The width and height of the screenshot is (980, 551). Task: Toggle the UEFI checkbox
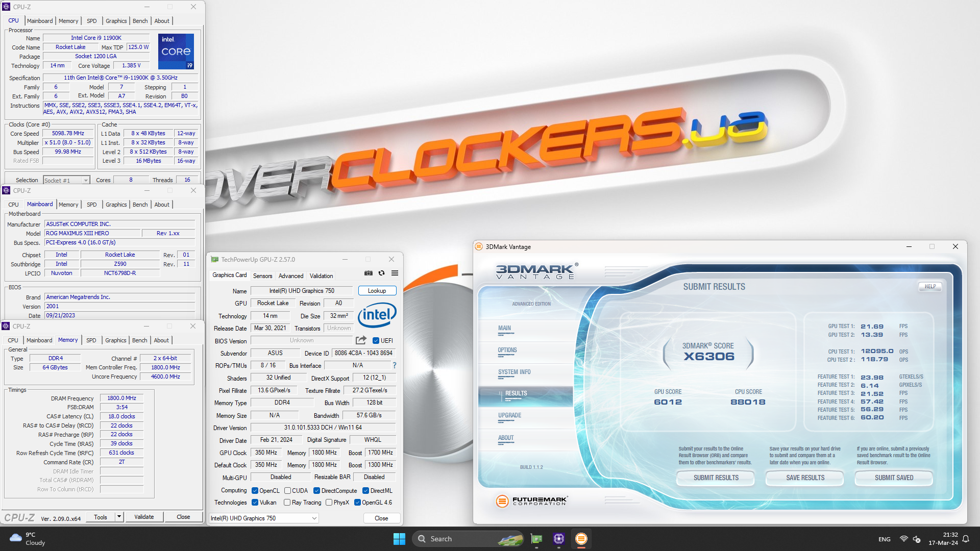376,341
